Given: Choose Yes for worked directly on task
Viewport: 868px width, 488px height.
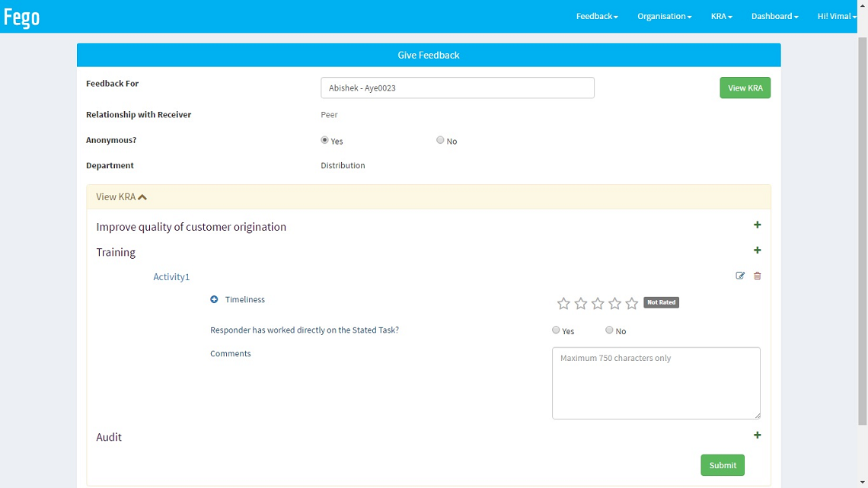Looking at the screenshot, I should coord(556,330).
